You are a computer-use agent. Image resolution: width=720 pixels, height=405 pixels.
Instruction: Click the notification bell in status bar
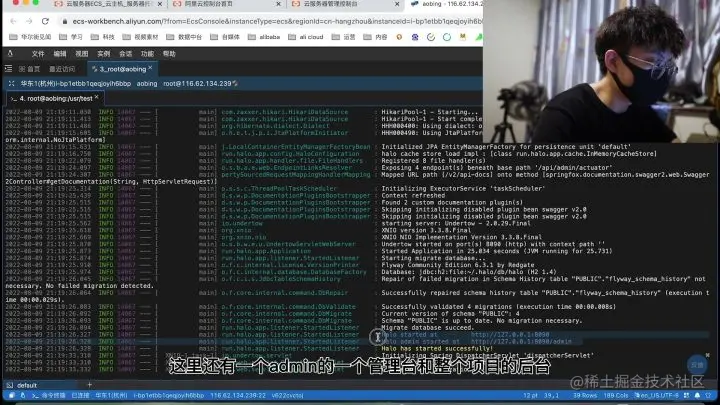pos(698,395)
